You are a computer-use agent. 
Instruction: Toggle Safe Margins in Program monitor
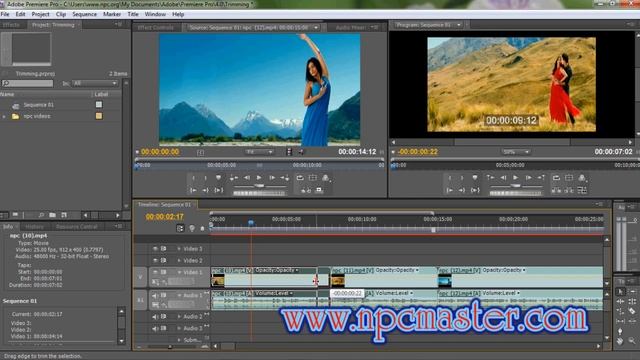point(569,178)
